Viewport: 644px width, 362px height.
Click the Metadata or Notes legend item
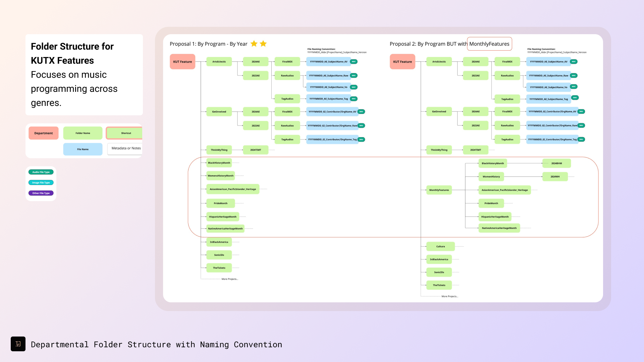click(126, 148)
